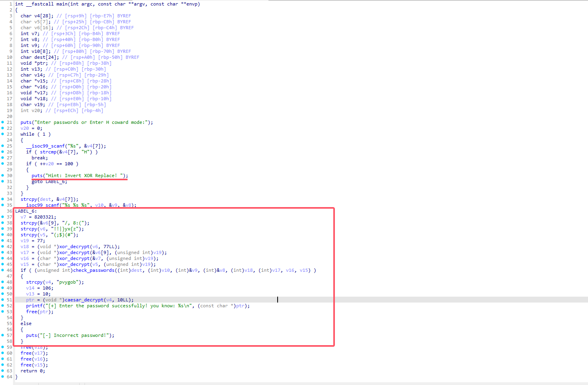Toggle the breakpoint dot beside line 21

click(3, 122)
